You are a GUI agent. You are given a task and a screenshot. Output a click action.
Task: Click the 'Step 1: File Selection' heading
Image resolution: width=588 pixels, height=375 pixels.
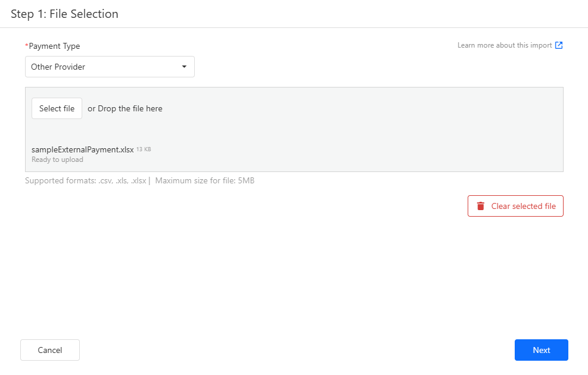[64, 14]
